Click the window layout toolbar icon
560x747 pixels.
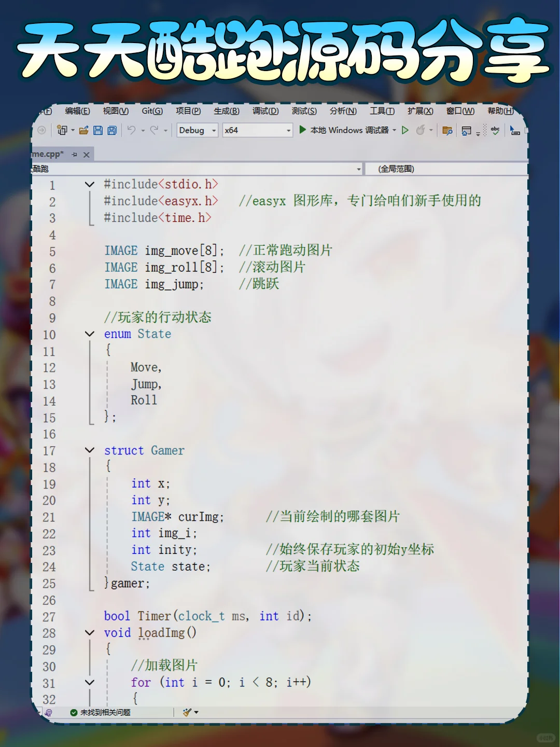coord(466,131)
